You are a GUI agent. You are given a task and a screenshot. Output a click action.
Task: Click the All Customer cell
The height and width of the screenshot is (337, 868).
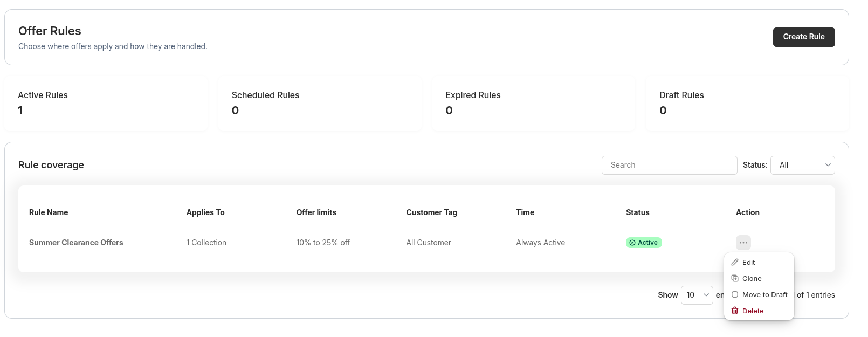coord(429,243)
